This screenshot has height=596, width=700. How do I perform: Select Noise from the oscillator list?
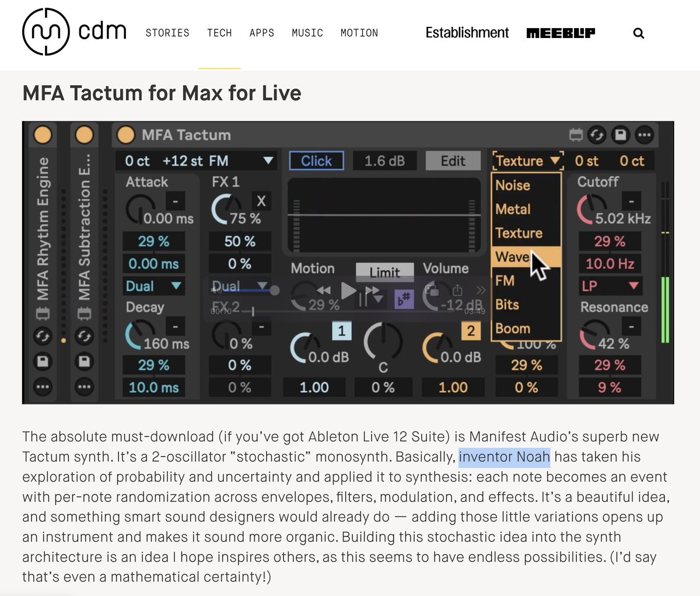click(526, 185)
